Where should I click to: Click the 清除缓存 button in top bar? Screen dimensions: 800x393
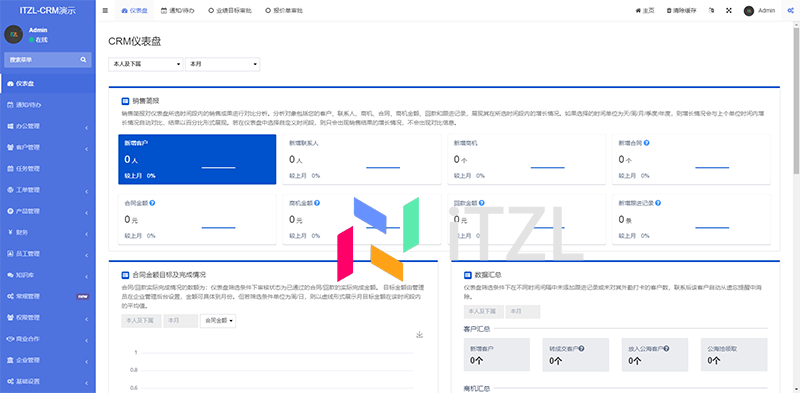pos(681,11)
